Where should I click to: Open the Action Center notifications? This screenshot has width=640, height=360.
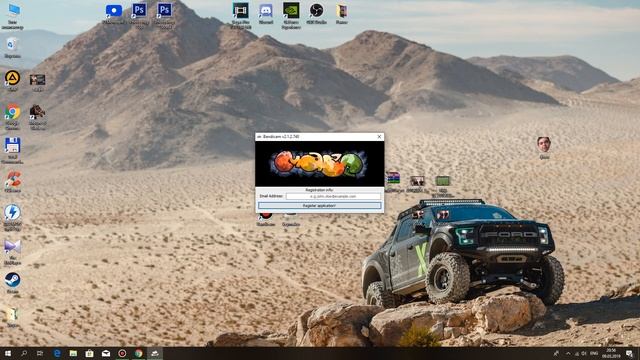630,353
